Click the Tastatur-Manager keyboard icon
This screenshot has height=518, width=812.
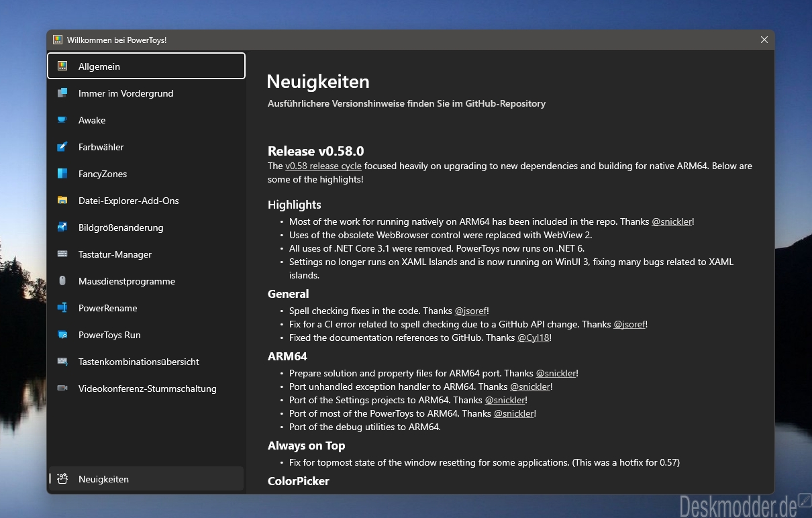(x=62, y=254)
